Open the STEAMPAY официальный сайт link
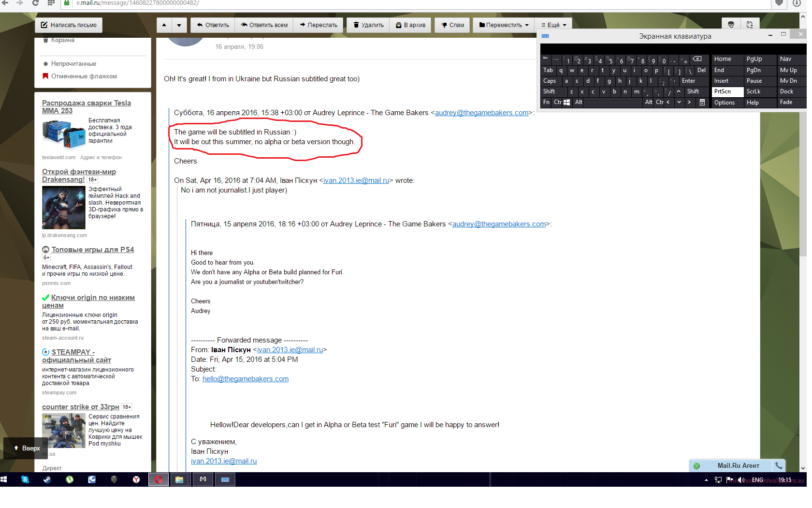Viewport: 812px width, 508px height. coord(76,356)
